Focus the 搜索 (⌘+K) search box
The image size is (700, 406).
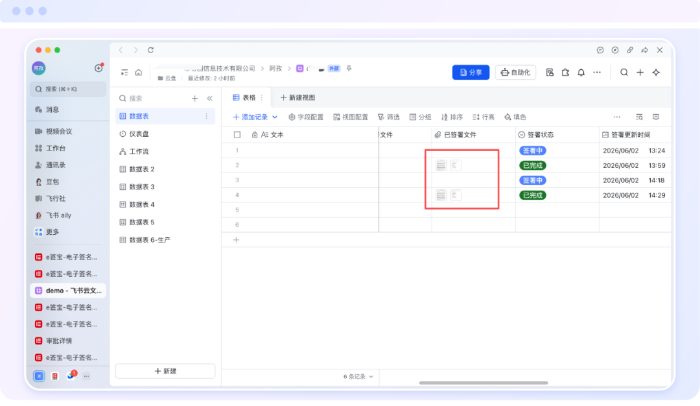68,89
